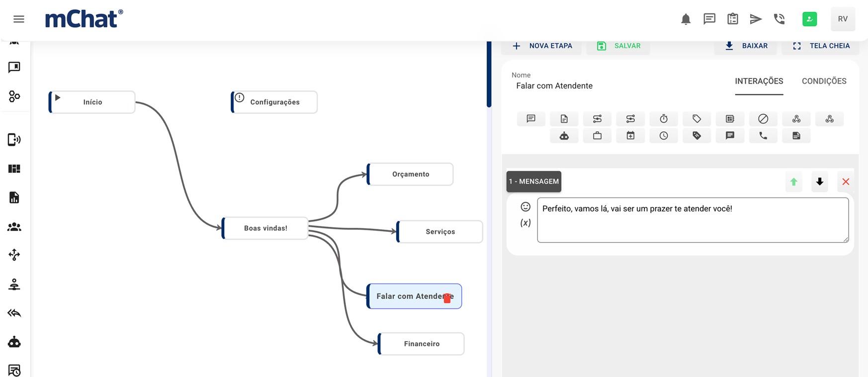
Task: Add the contact card grid interaction
Action: (x=730, y=119)
